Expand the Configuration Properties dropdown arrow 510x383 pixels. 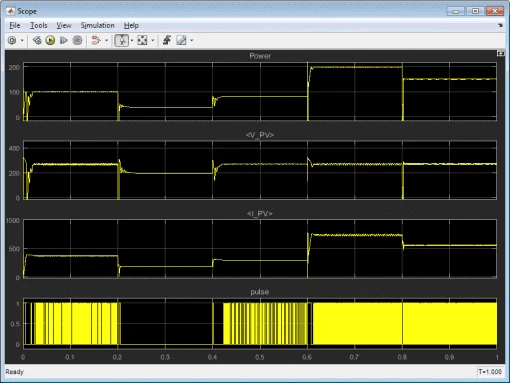(x=22, y=40)
